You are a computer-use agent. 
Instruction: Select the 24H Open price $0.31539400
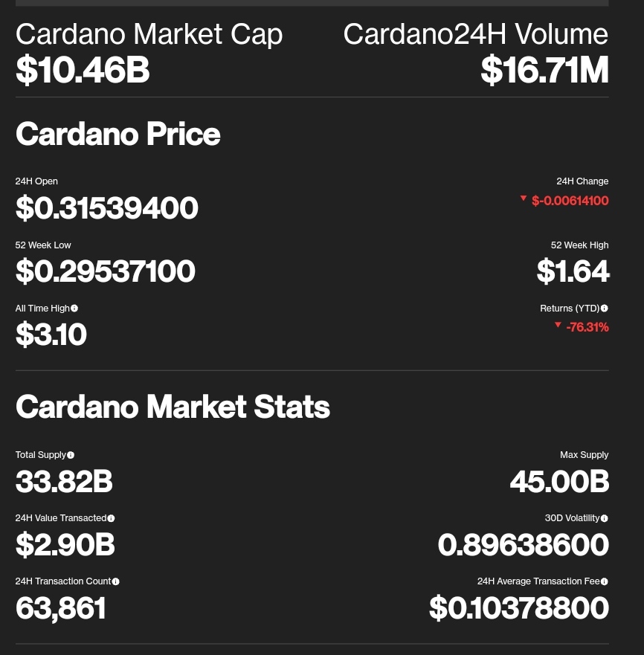tap(106, 207)
